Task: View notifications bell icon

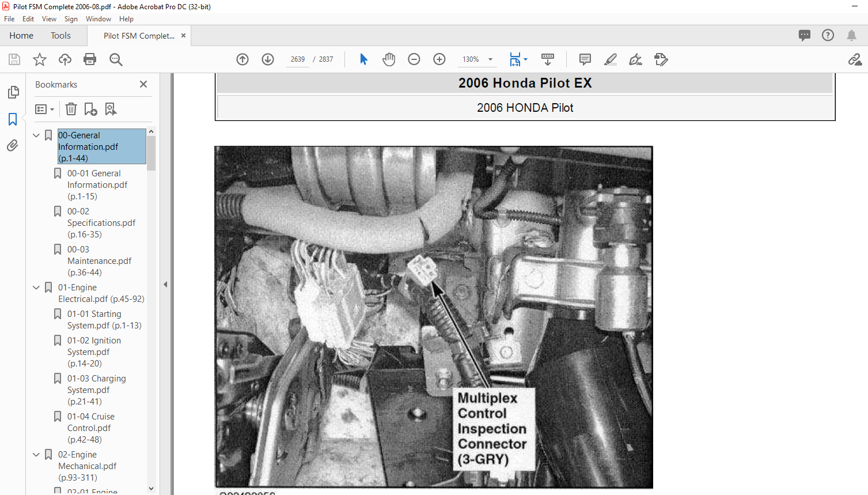Action: click(x=851, y=35)
